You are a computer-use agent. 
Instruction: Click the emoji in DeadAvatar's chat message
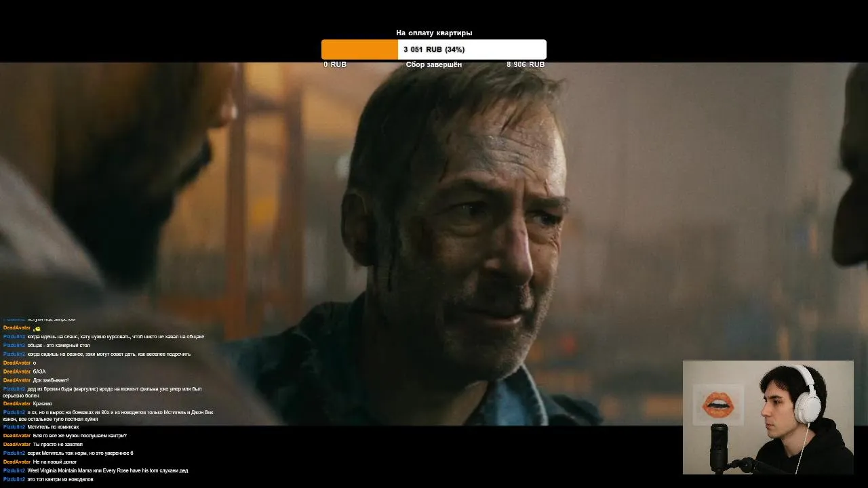point(37,328)
